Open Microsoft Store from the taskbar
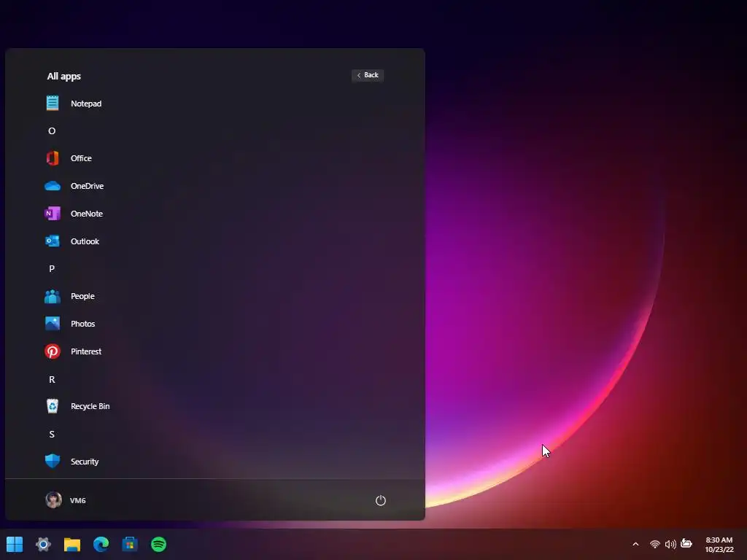 130,544
